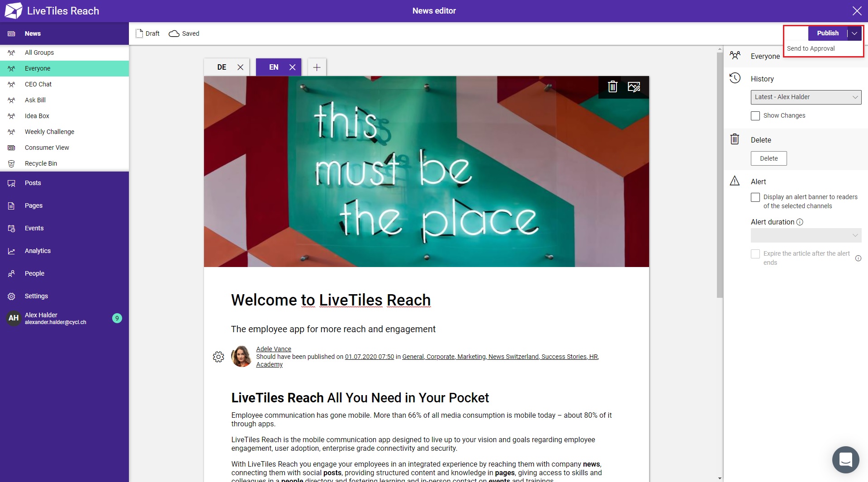868x482 pixels.
Task: Open the People section
Action: click(x=64, y=274)
